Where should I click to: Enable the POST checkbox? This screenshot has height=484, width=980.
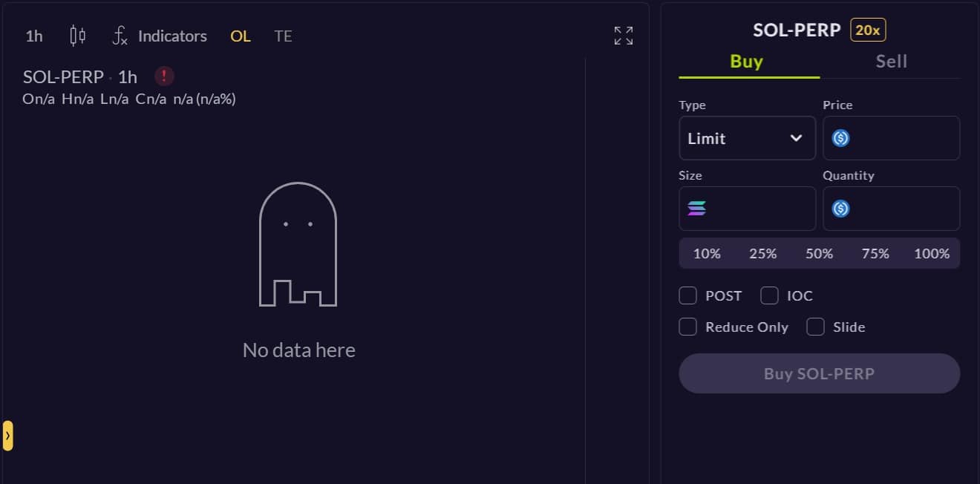(x=688, y=295)
